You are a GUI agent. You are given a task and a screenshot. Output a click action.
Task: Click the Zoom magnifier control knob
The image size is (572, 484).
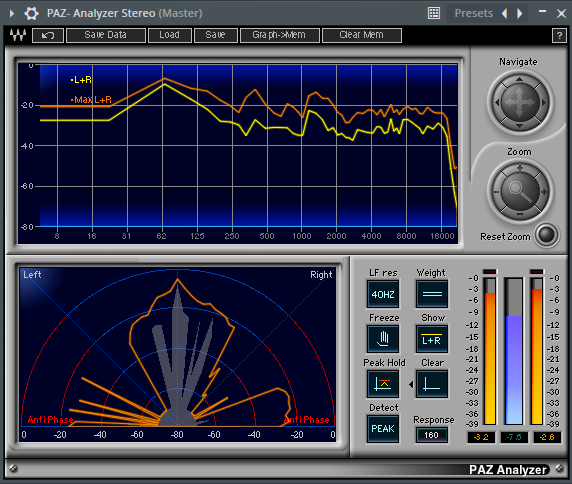(520, 191)
